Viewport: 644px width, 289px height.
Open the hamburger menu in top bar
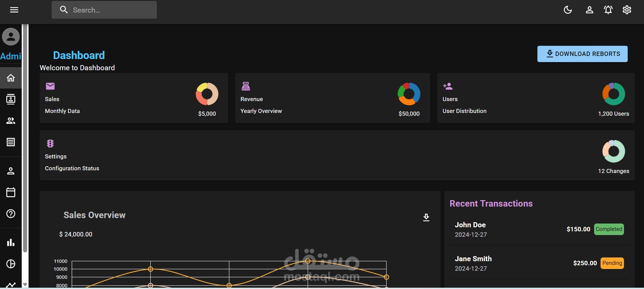click(x=14, y=10)
